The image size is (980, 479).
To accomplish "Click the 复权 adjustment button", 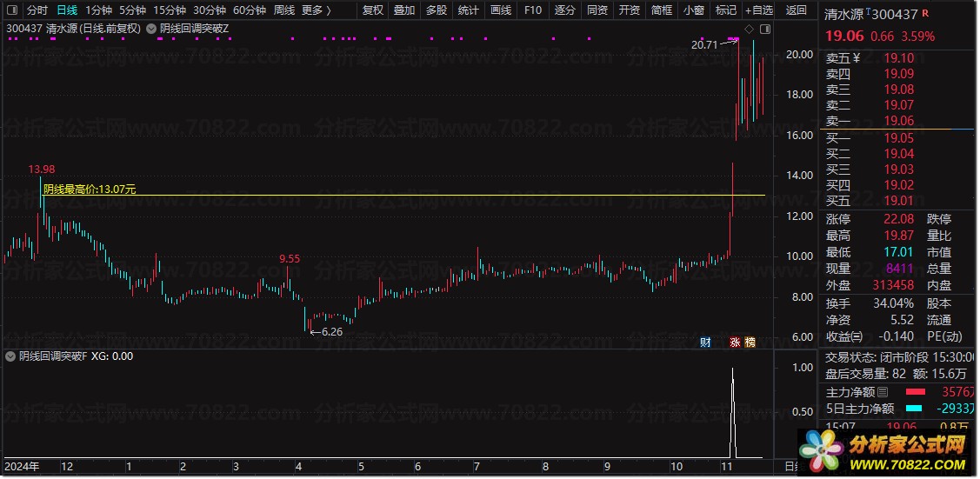I will tap(372, 10).
